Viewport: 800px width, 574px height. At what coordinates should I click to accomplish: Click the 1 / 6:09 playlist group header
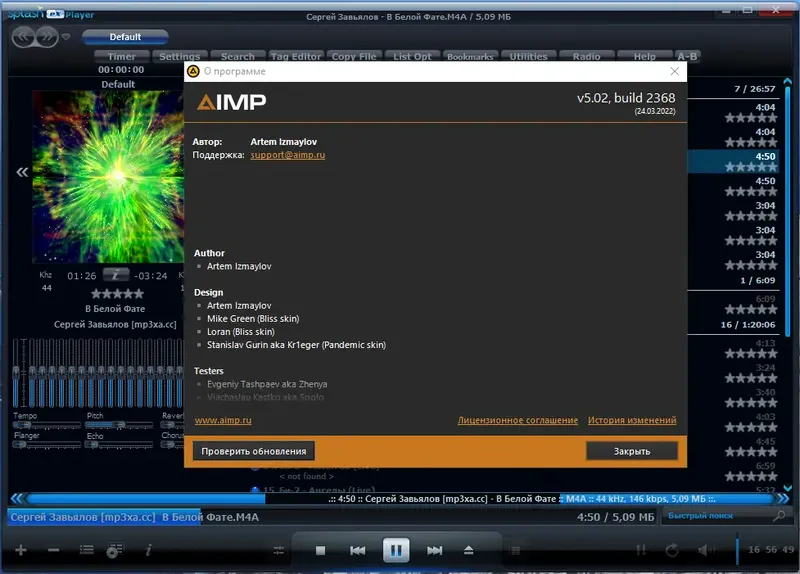coord(735,280)
